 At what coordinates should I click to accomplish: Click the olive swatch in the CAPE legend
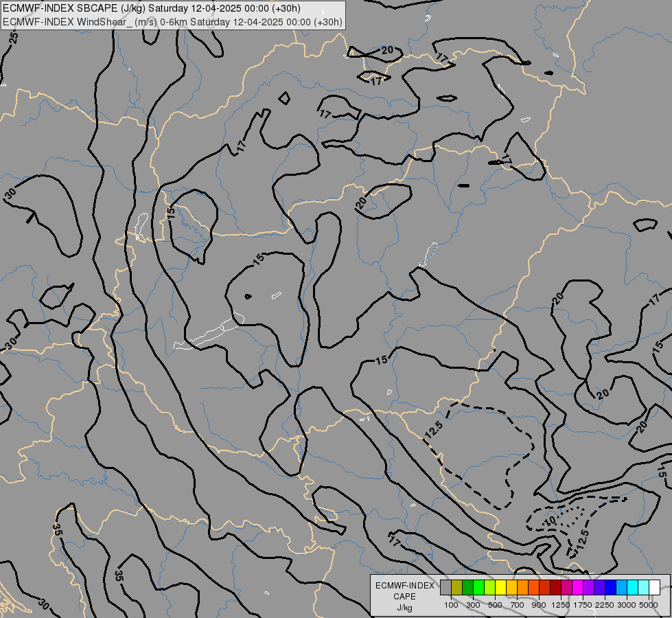click(457, 587)
